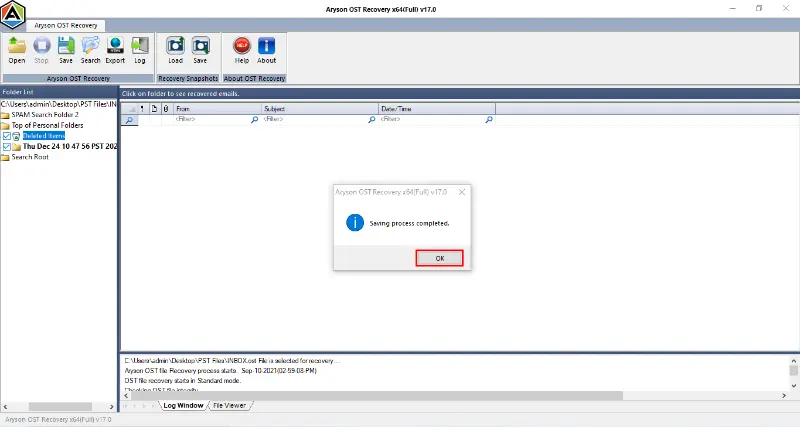Select the SPAM Search Folder 2 item

45,115
